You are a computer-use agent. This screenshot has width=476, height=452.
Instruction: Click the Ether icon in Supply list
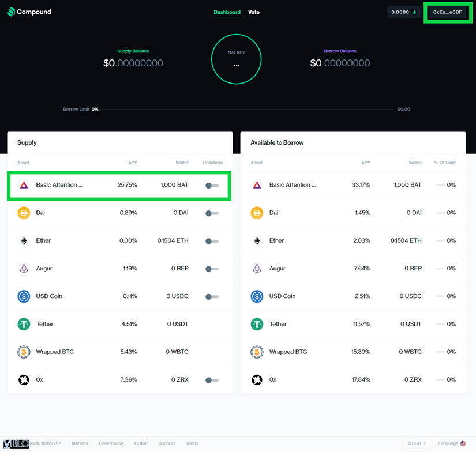pos(24,241)
